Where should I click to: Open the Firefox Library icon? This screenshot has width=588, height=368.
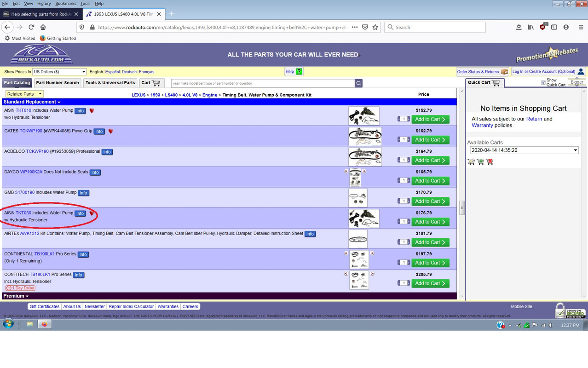pos(530,27)
